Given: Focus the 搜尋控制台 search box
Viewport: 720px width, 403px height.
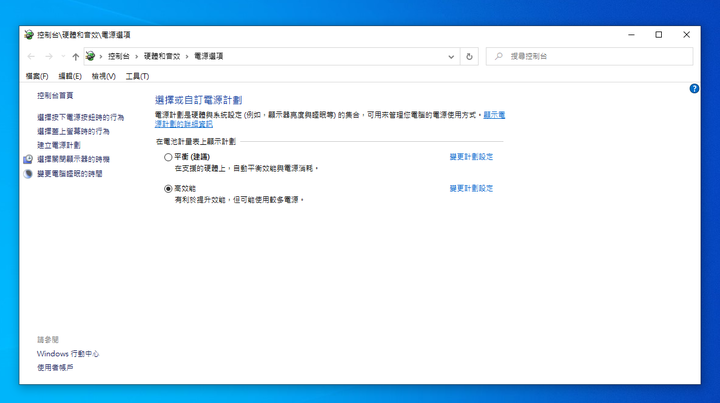Looking at the screenshot, I should 589,56.
